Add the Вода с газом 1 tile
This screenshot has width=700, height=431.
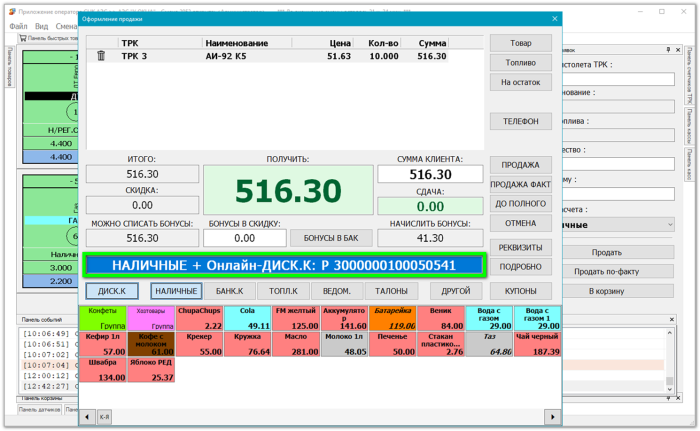(537, 318)
